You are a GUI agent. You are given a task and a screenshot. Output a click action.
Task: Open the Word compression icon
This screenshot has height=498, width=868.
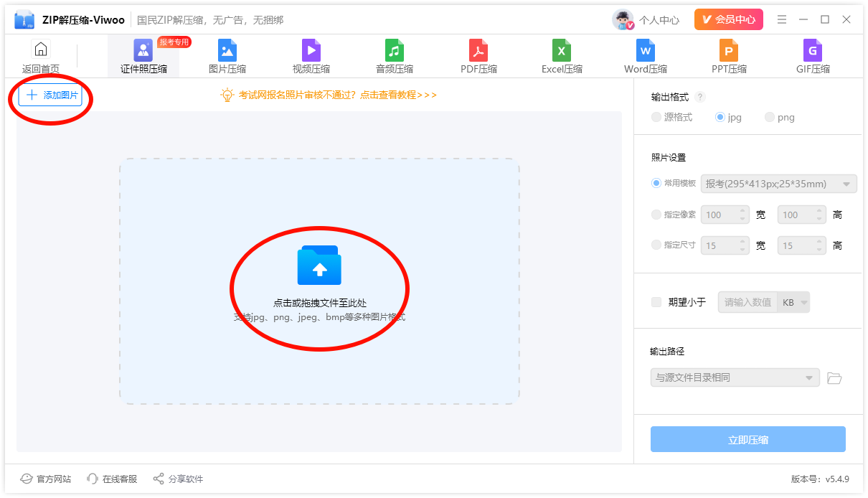pyautogui.click(x=646, y=50)
